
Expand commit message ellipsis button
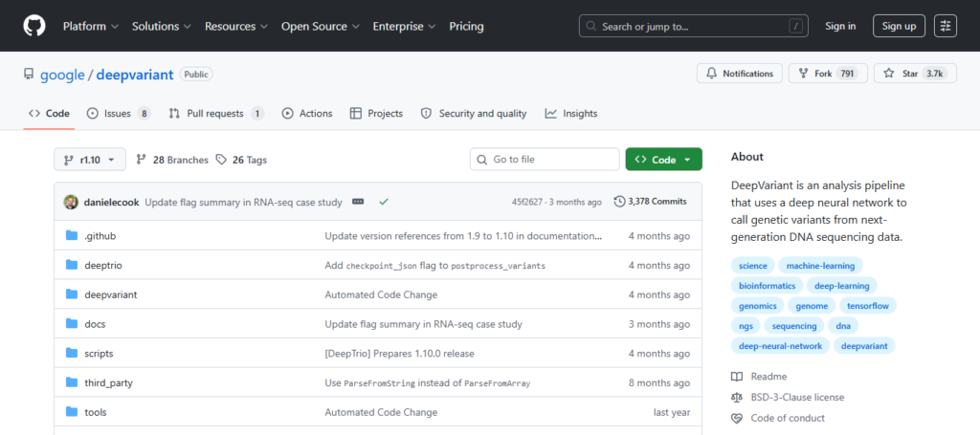click(x=358, y=203)
